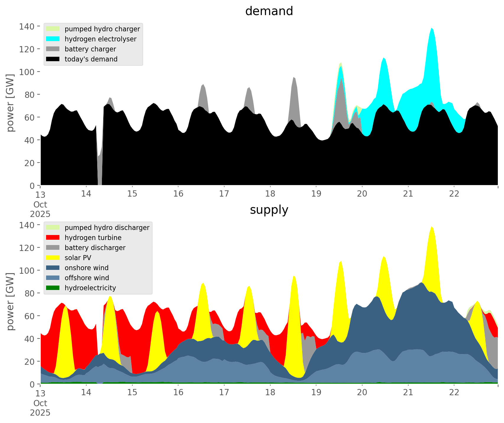Click date tick 20 on demand chart axis

click(362, 194)
